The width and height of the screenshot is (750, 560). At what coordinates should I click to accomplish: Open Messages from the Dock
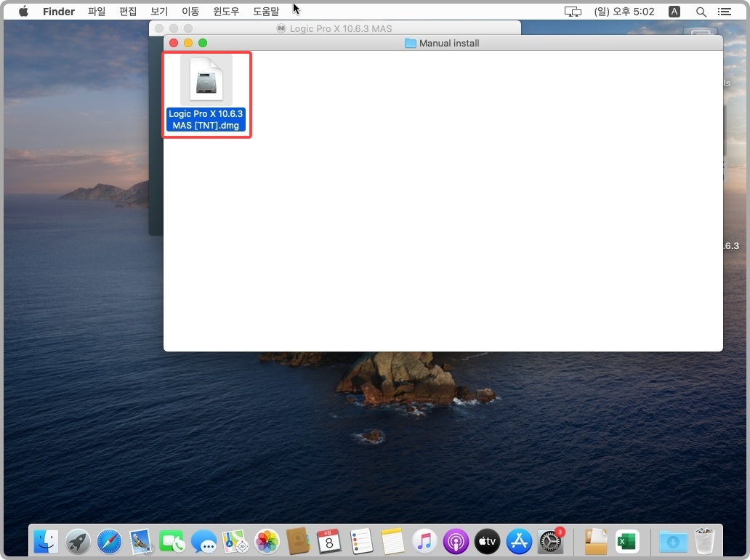click(x=203, y=542)
